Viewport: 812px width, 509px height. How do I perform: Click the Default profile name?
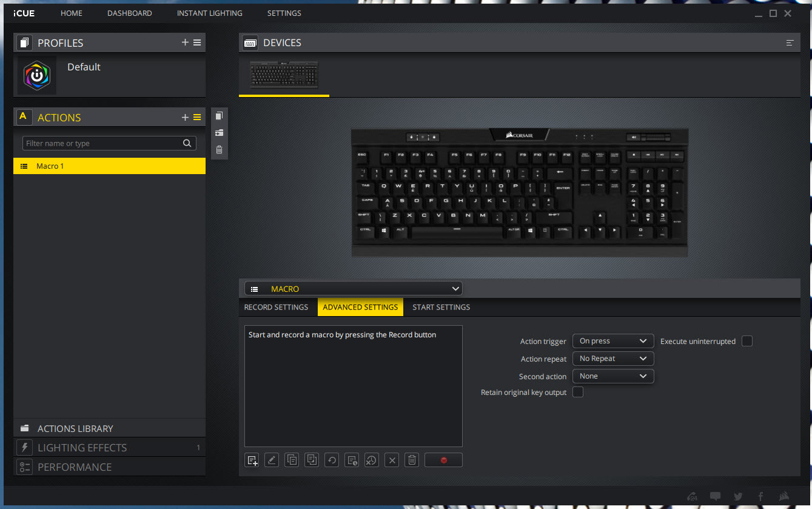(84, 67)
